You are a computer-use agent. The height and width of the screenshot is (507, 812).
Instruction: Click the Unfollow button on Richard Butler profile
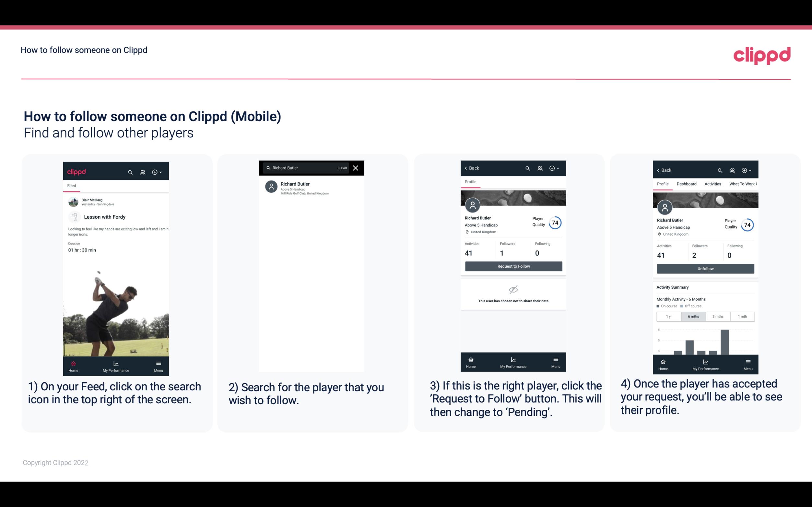(705, 268)
